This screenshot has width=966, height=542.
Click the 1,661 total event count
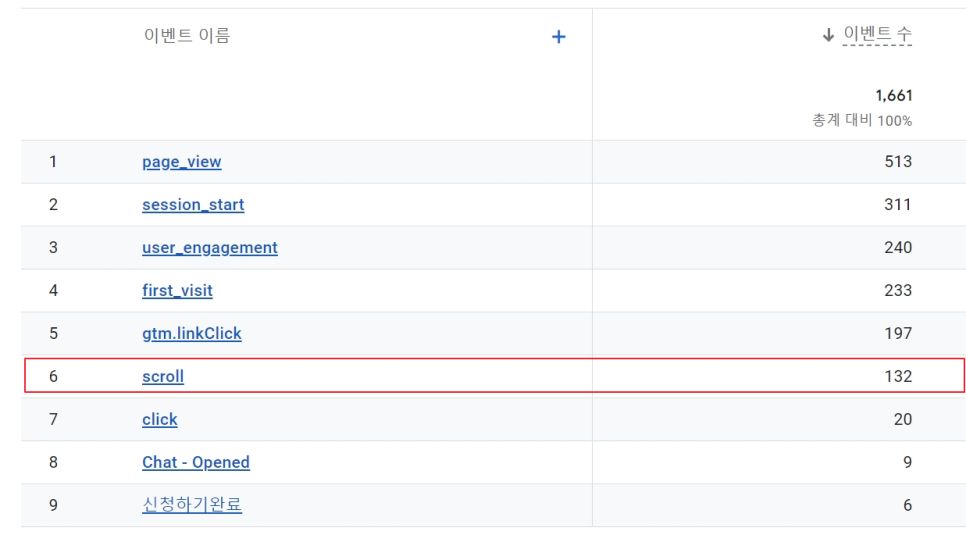pos(893,95)
